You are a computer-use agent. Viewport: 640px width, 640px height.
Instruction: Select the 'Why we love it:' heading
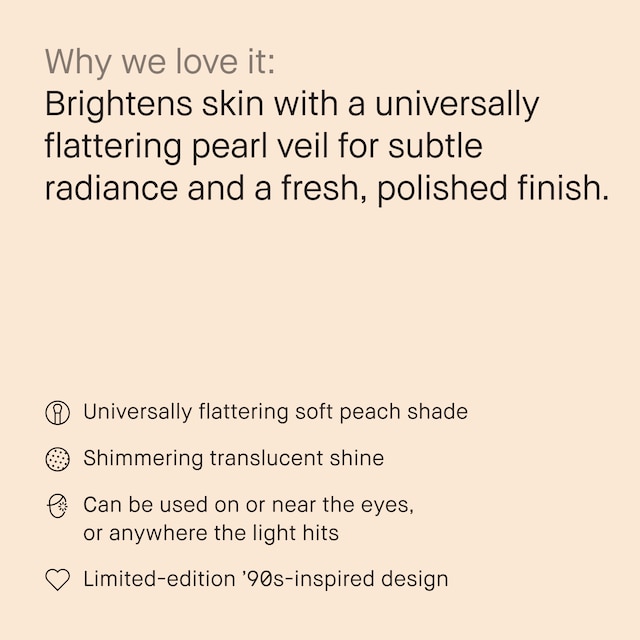click(x=160, y=62)
